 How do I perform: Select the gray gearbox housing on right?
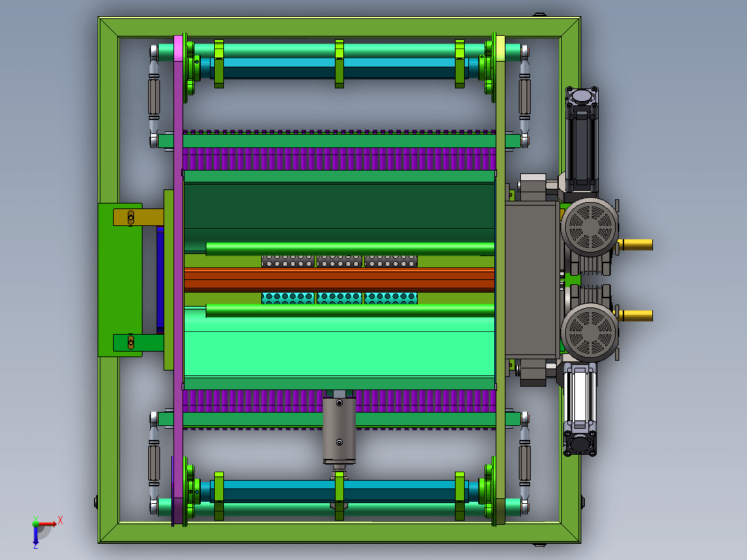(532, 280)
